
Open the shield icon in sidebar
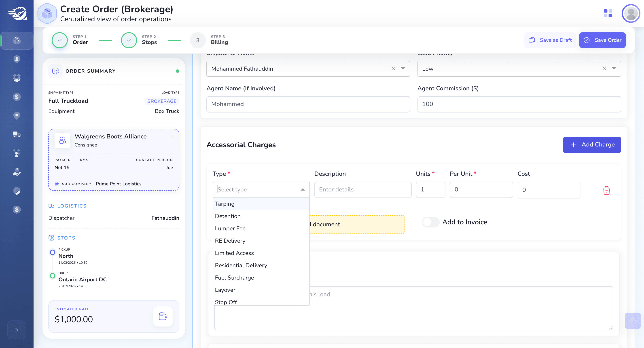click(17, 191)
